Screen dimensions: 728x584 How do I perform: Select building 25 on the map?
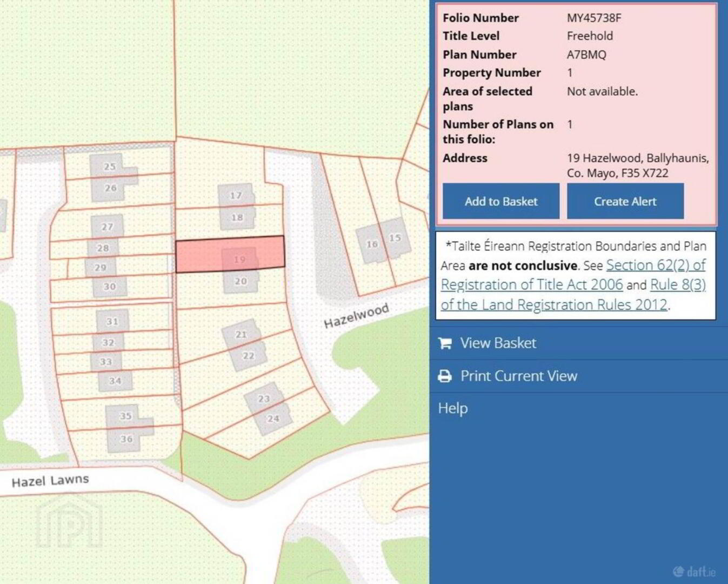tap(110, 167)
